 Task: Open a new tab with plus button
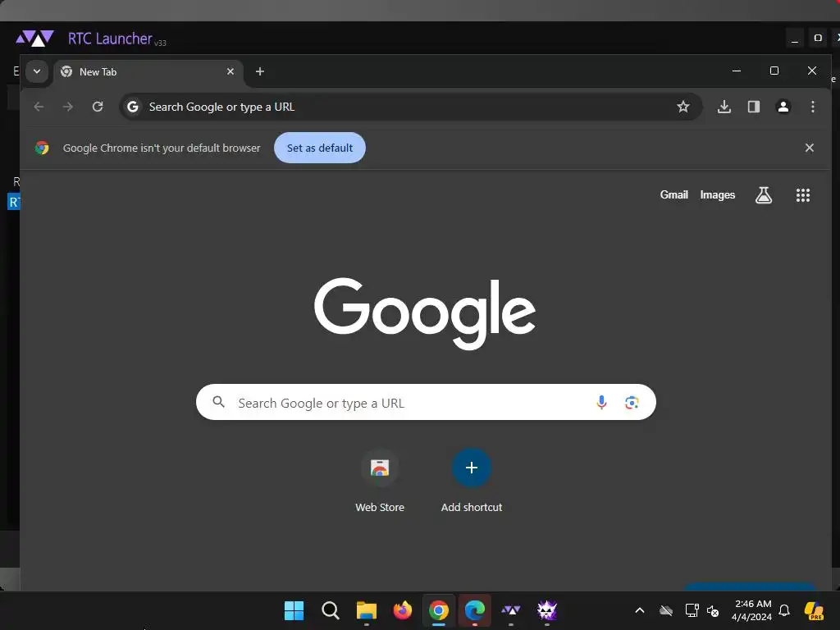[260, 71]
